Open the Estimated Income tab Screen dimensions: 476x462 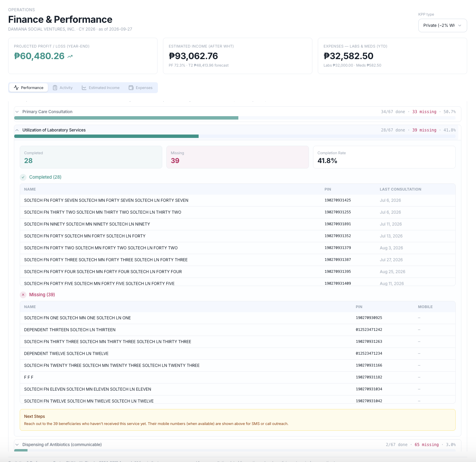(101, 88)
